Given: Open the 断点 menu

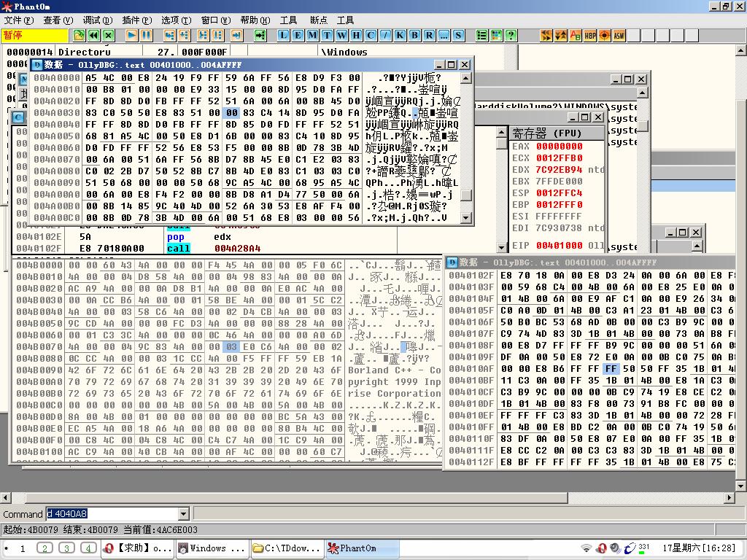Looking at the screenshot, I should [x=318, y=20].
